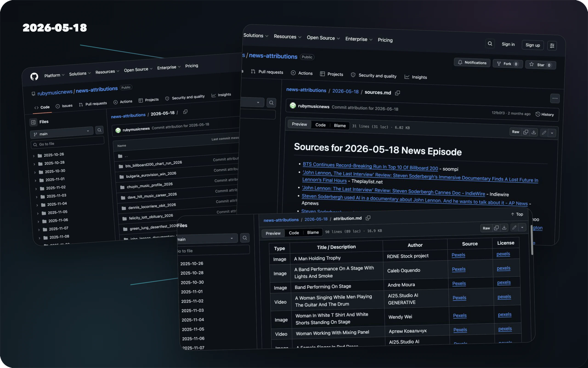Open search icon in top-right window header

click(x=490, y=43)
